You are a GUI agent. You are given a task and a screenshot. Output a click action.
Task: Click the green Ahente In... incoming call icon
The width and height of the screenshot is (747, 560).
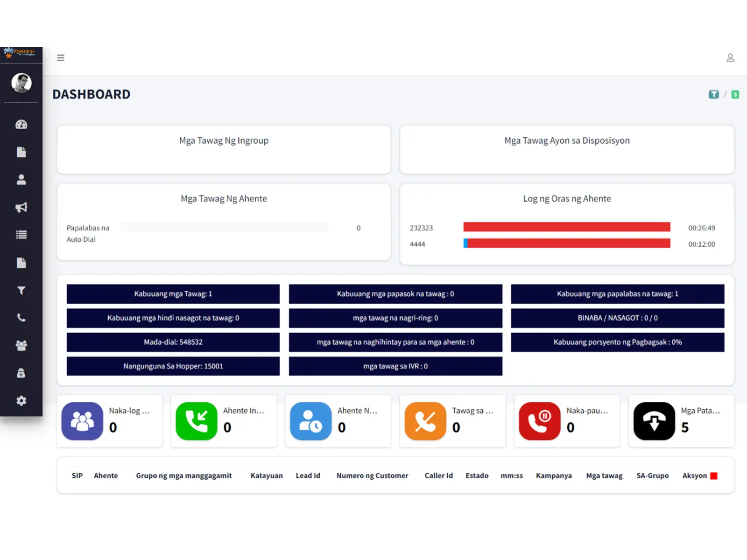(197, 421)
